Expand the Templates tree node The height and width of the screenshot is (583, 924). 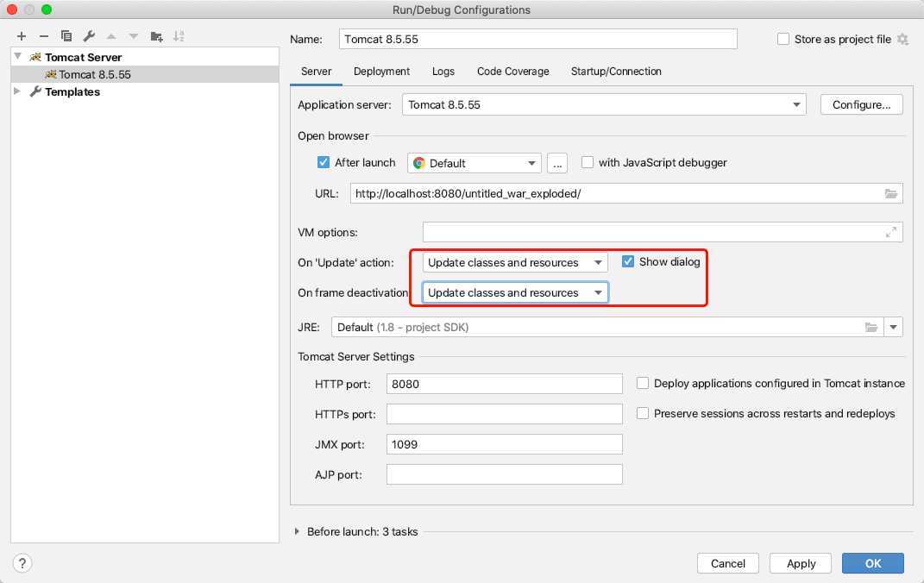[17, 91]
